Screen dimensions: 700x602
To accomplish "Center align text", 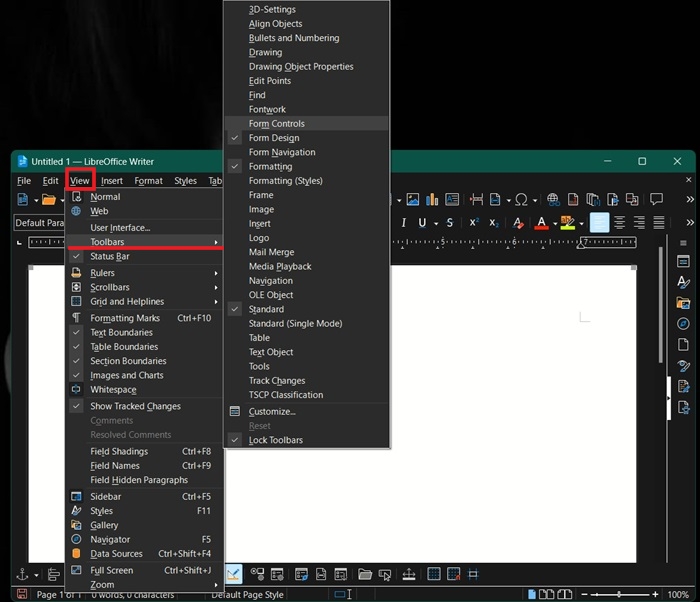I will point(619,222).
